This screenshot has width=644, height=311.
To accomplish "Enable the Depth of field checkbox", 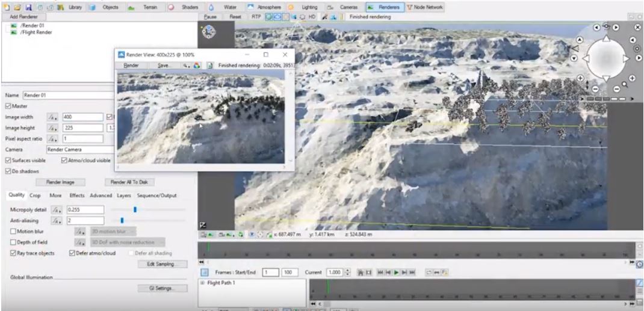I will 13,242.
